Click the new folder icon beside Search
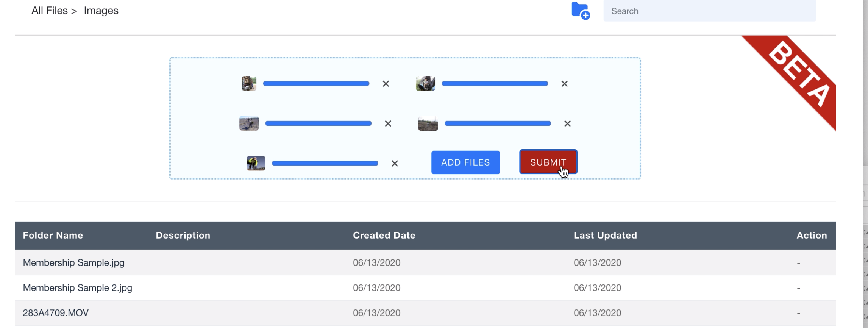The image size is (868, 328). click(581, 11)
